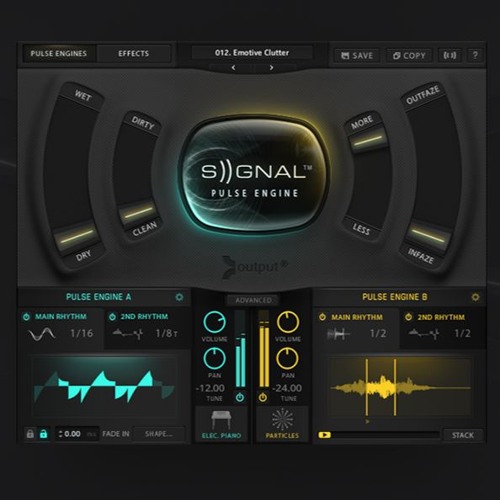Click the 0.00 ms fade stepper
Viewport: 500px width, 500px height.
point(77,434)
